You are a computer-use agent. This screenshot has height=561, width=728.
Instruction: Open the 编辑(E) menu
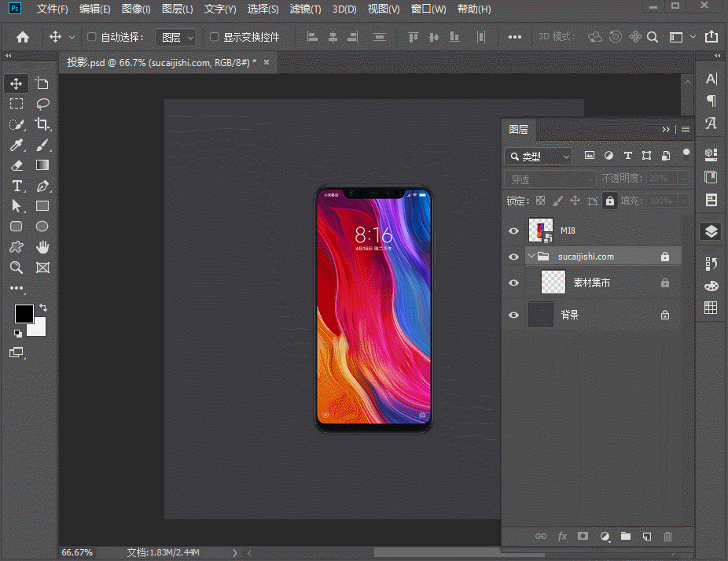[x=94, y=9]
